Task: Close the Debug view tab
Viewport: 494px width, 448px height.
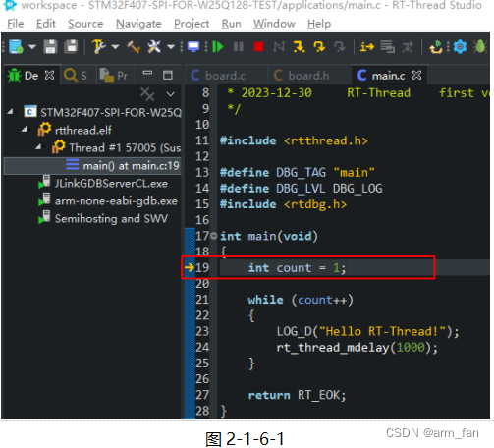Action: (49, 76)
